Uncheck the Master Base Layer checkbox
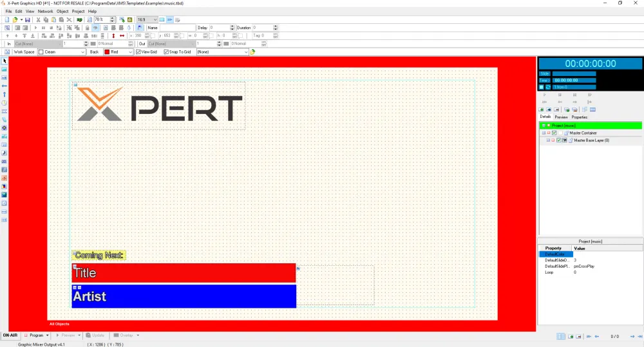The image size is (644, 347). point(558,140)
